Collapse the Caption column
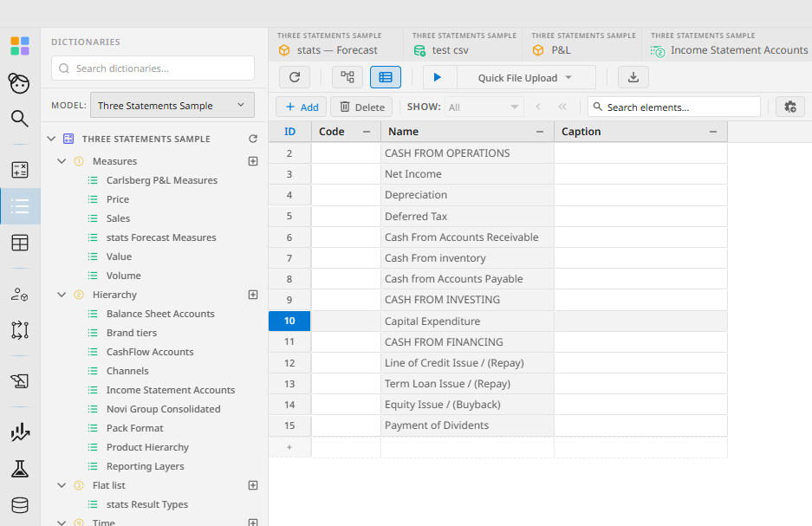This screenshot has height=526, width=812. [x=713, y=132]
